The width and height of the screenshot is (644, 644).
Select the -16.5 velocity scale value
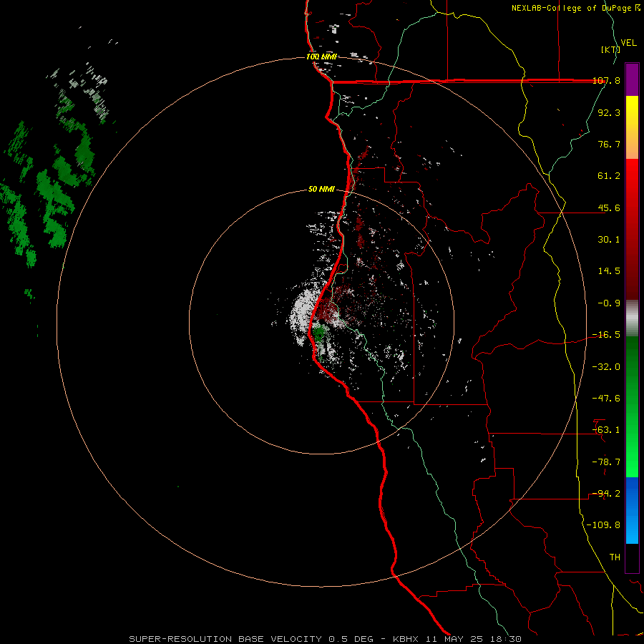coord(606,335)
